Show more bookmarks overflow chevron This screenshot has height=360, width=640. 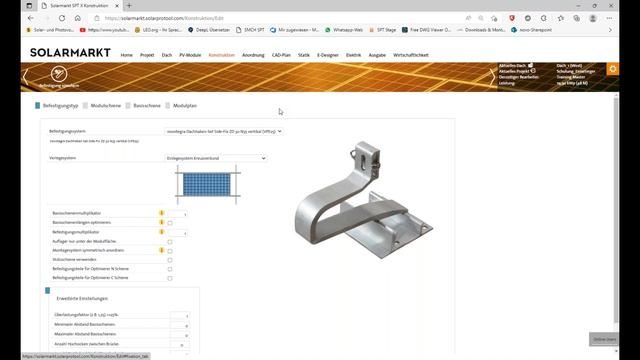(610, 30)
